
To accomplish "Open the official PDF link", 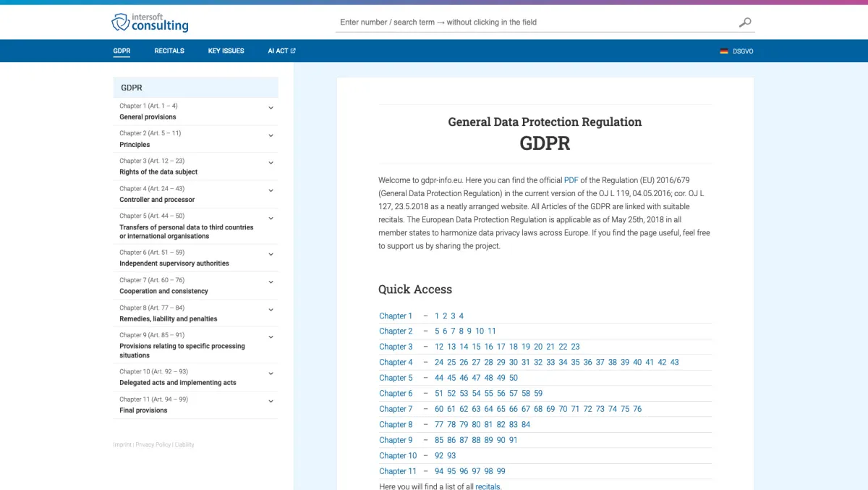I will (x=571, y=180).
